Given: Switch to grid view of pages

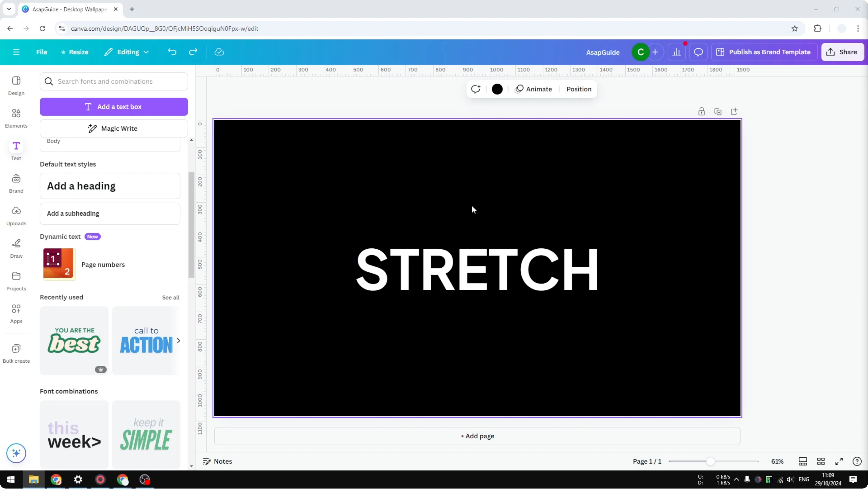Looking at the screenshot, I should [821, 461].
